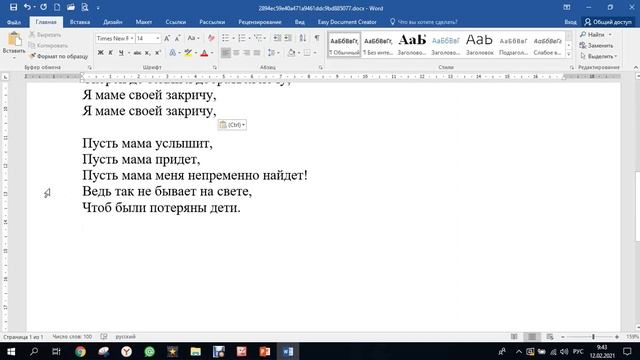Start a bulleted list
Screen dimensions: 640x360
click(x=225, y=38)
